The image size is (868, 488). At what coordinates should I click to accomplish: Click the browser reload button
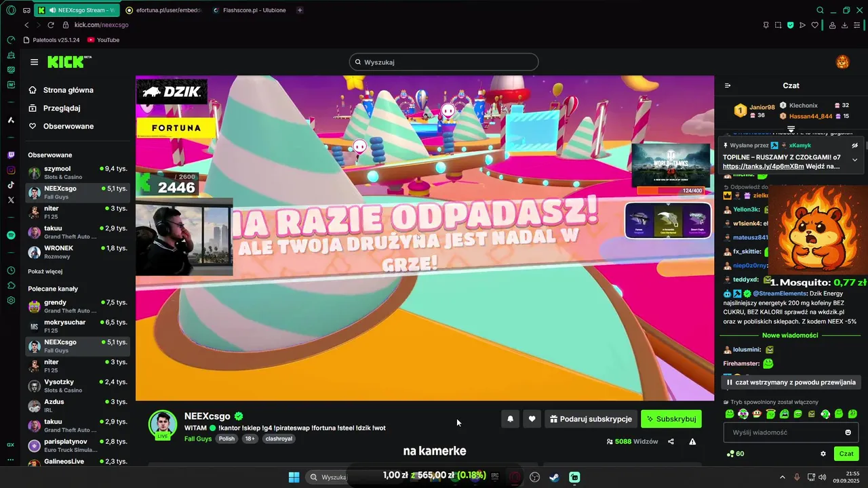52,25
